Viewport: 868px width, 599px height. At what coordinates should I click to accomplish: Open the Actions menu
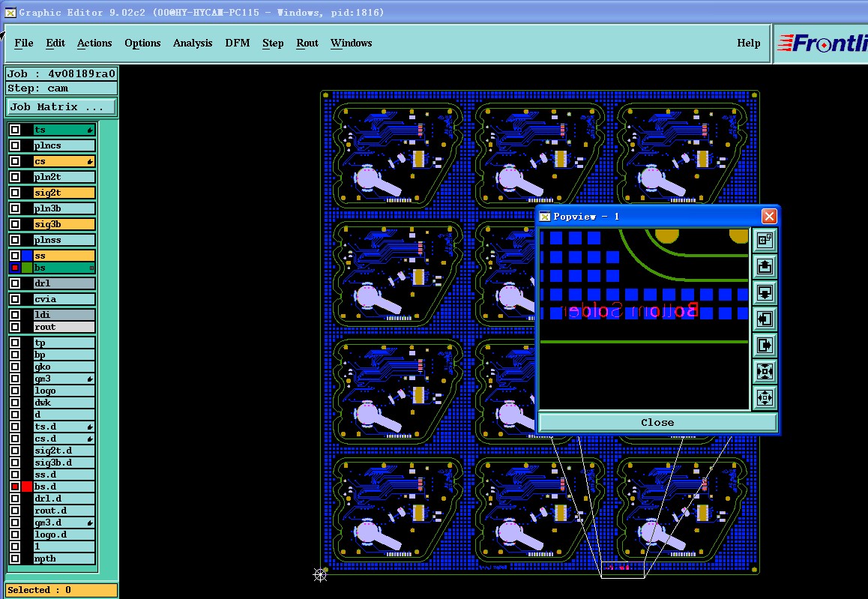[x=94, y=43]
